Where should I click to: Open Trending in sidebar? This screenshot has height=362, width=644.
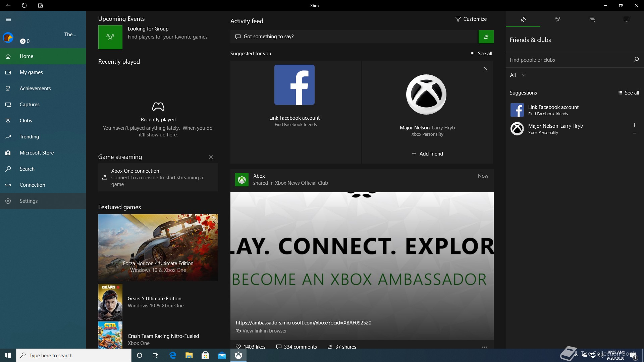click(43, 137)
